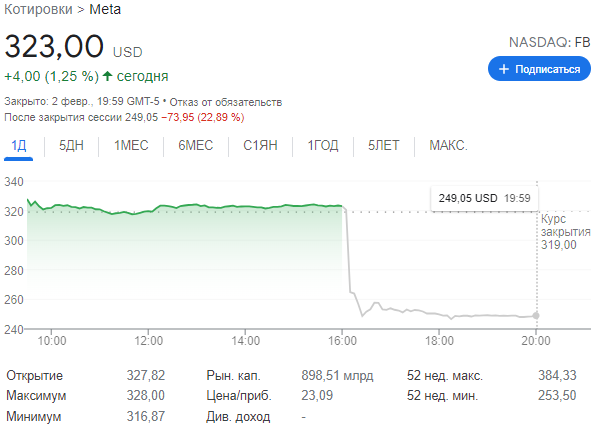Viewport: 600px width, 434px height.
Task: Click the Подписаться button label
Action: pyautogui.click(x=547, y=69)
